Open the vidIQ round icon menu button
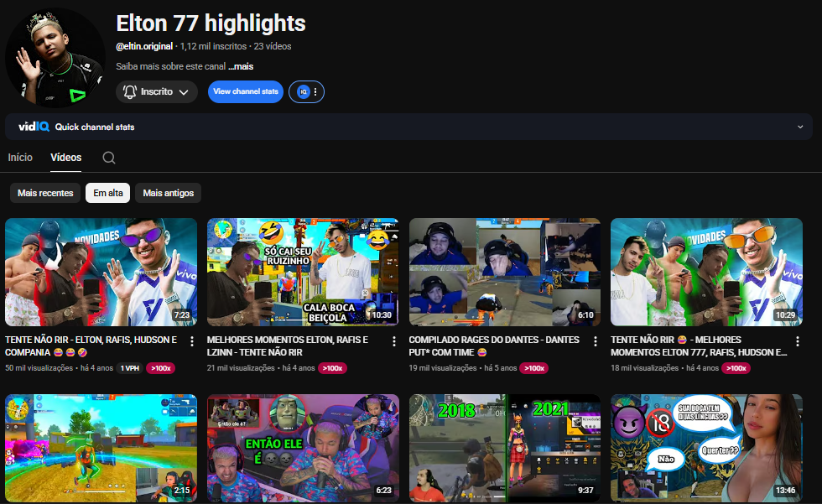 tap(306, 91)
